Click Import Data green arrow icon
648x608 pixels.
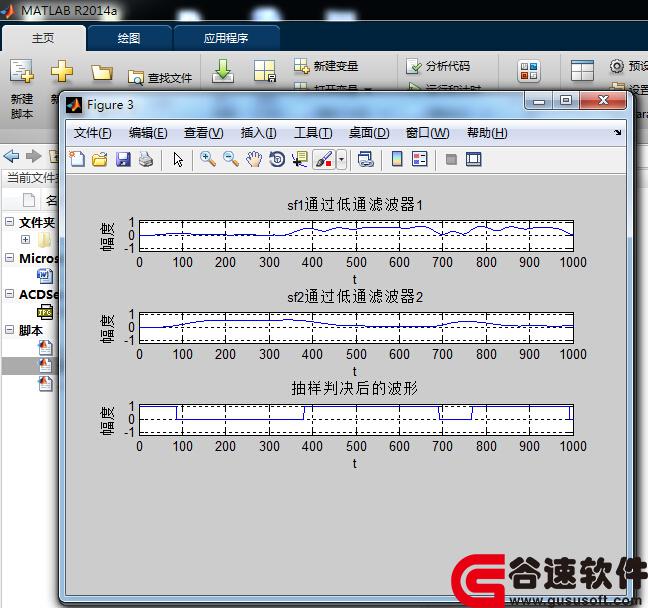pyautogui.click(x=223, y=71)
